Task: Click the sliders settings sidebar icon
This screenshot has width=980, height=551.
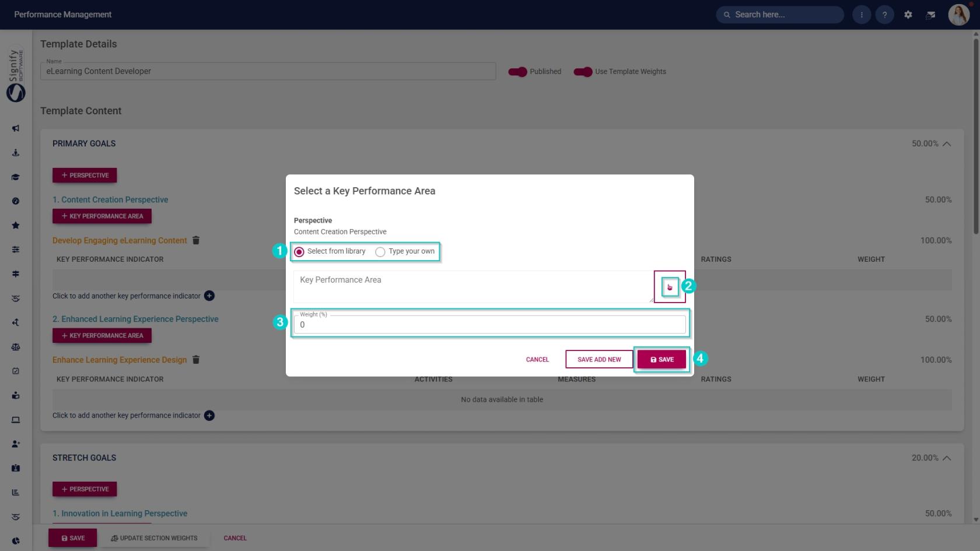Action: point(16,250)
